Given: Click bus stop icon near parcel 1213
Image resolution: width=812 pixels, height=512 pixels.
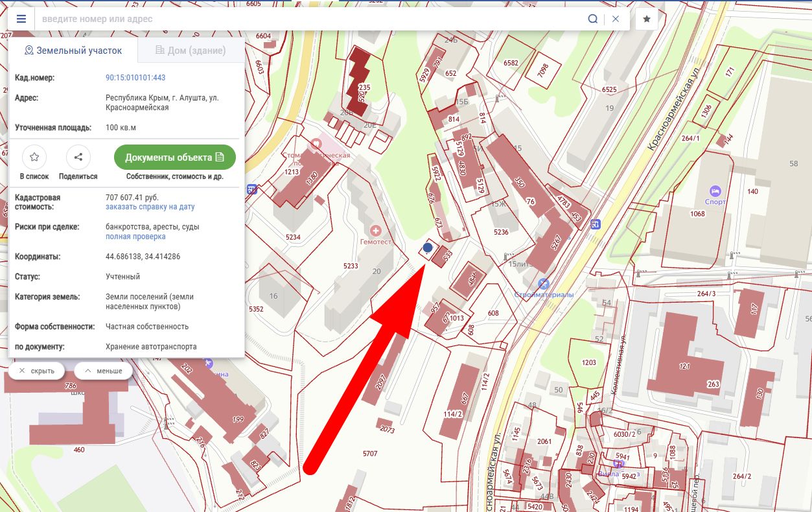Looking at the screenshot, I should coord(252,189).
